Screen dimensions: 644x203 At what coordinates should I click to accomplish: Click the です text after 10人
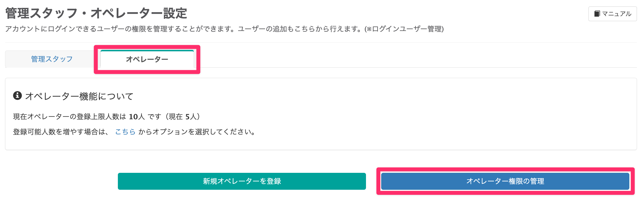(154, 117)
